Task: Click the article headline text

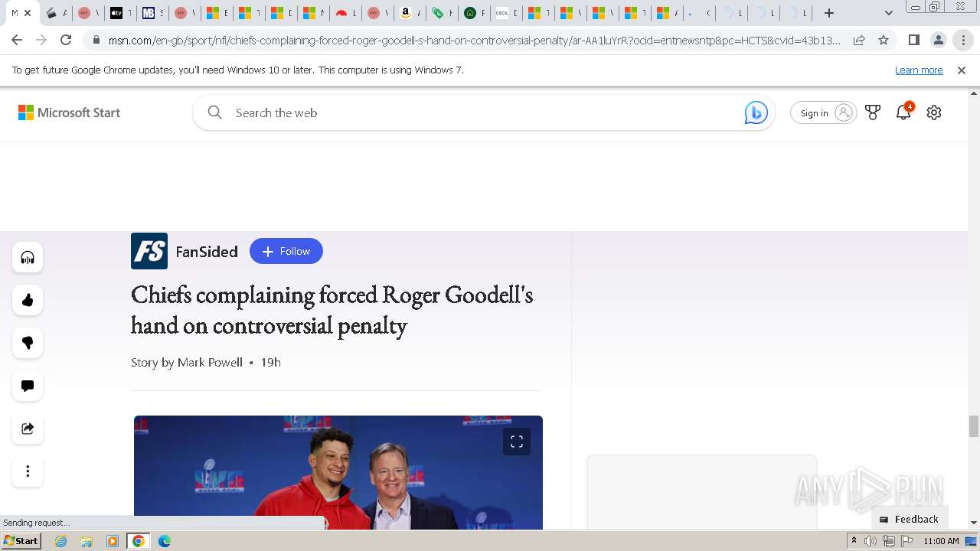Action: (332, 310)
